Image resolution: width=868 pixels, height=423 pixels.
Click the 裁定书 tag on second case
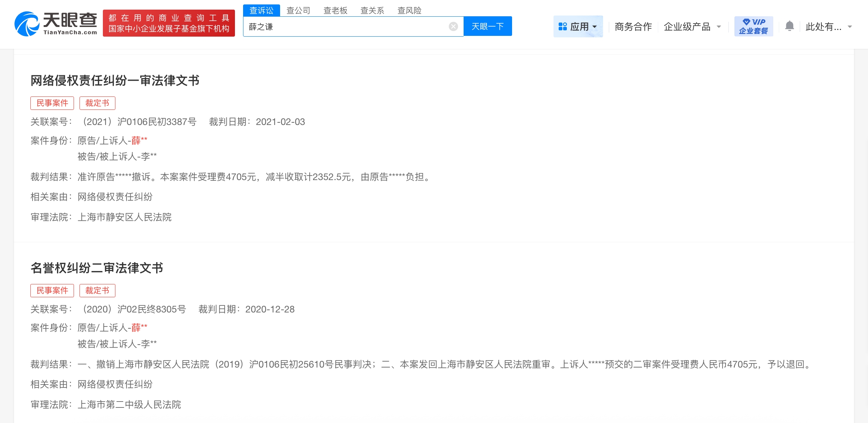pyautogui.click(x=97, y=290)
